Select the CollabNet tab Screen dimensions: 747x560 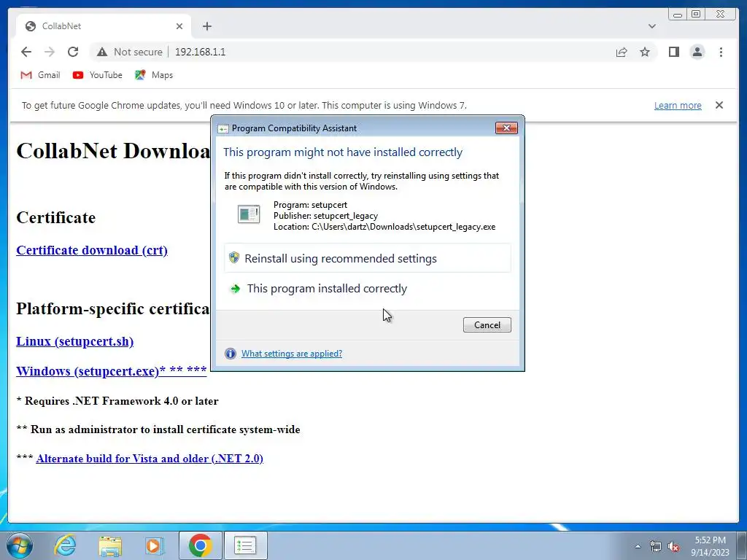click(104, 26)
